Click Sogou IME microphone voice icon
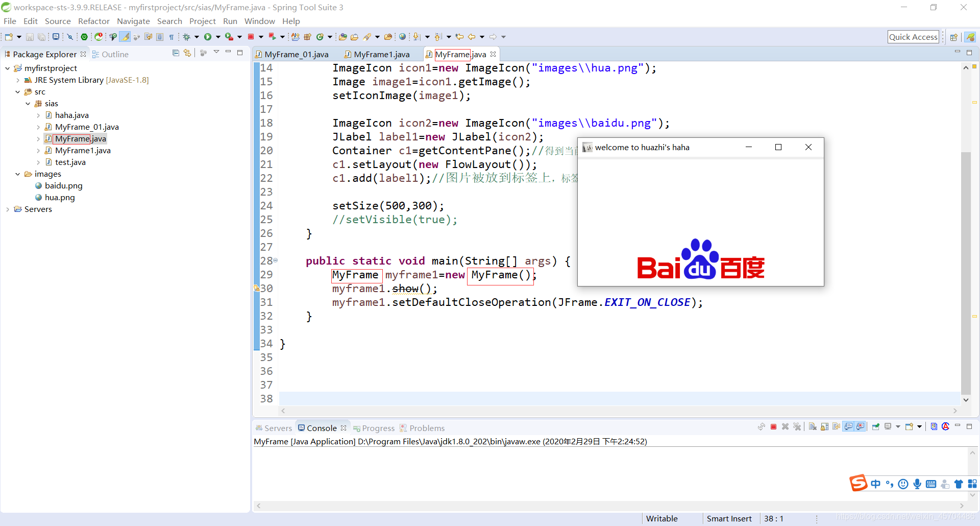 (x=917, y=484)
